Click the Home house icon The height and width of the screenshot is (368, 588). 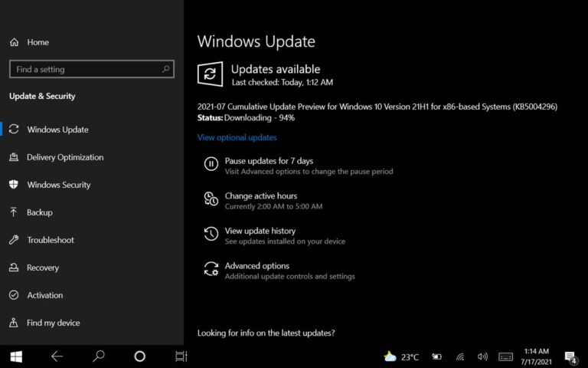(x=14, y=42)
